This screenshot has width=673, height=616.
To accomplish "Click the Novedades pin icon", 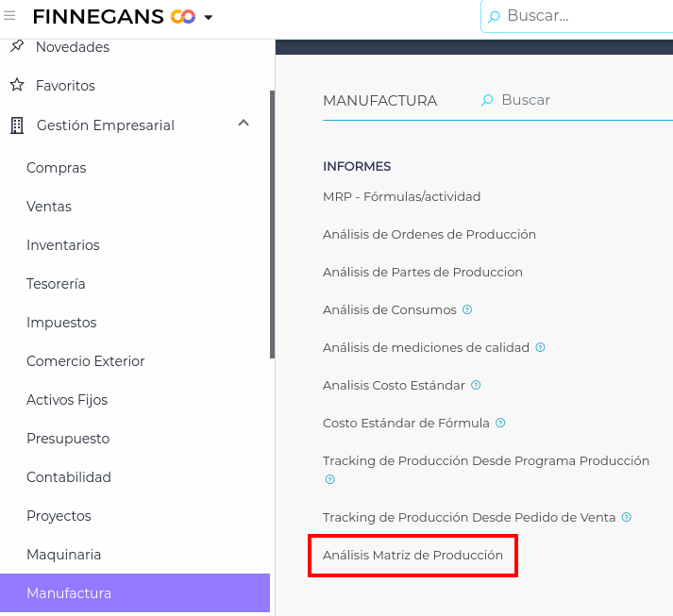I will click(x=16, y=46).
